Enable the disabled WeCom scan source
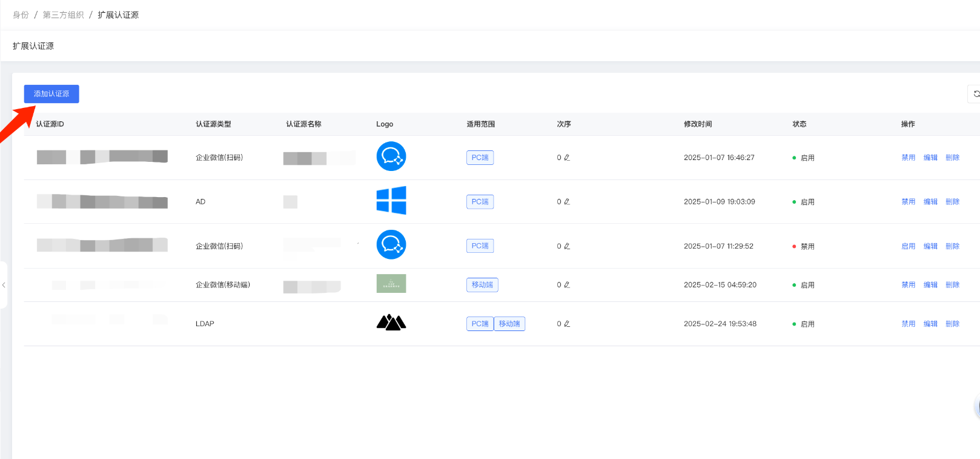The height and width of the screenshot is (459, 980). [x=908, y=246]
